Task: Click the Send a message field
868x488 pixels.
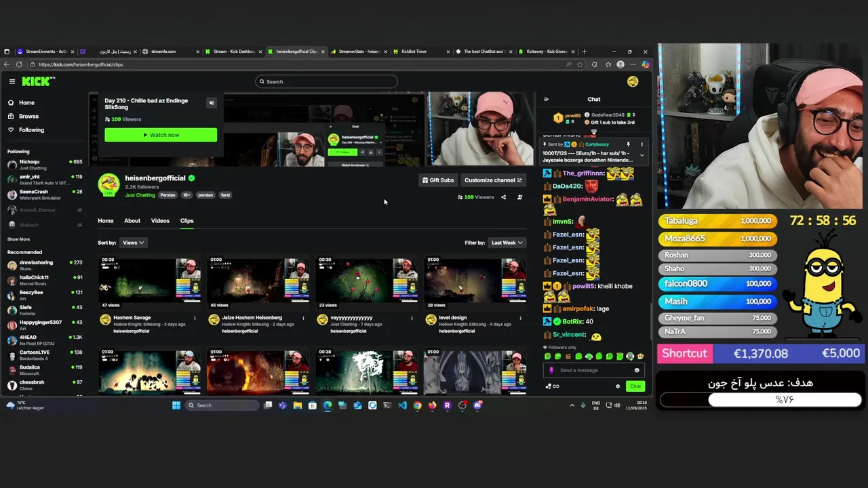Action: pos(594,370)
